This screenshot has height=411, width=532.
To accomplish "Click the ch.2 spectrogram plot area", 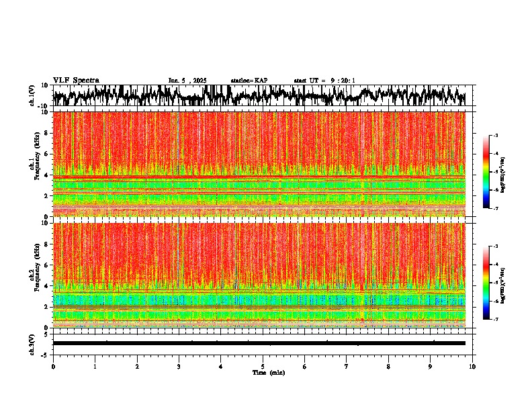I will pos(259,275).
